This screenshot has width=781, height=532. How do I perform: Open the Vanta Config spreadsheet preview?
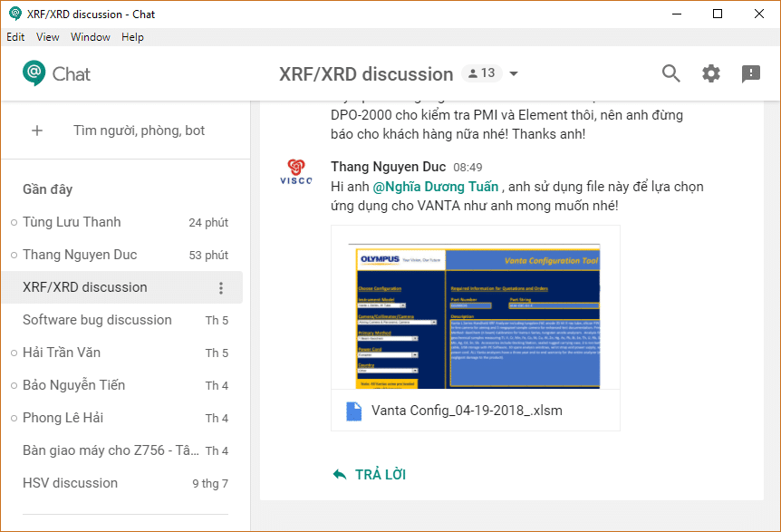point(475,316)
